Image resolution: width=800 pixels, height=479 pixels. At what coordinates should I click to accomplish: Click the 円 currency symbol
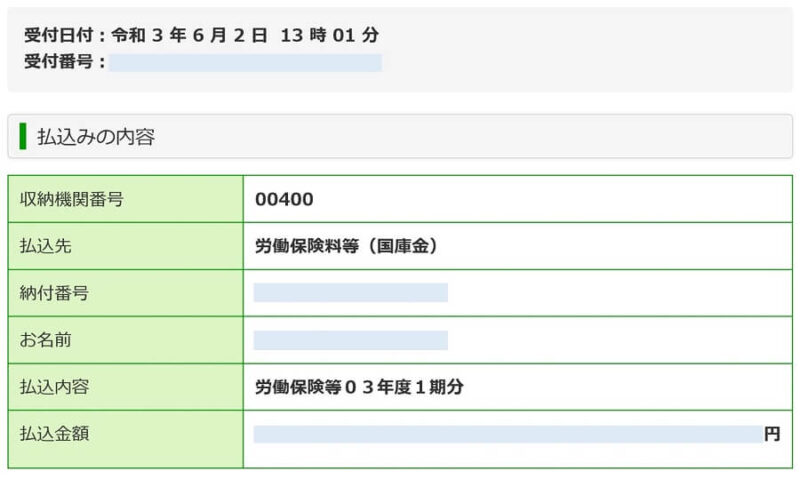pyautogui.click(x=772, y=434)
